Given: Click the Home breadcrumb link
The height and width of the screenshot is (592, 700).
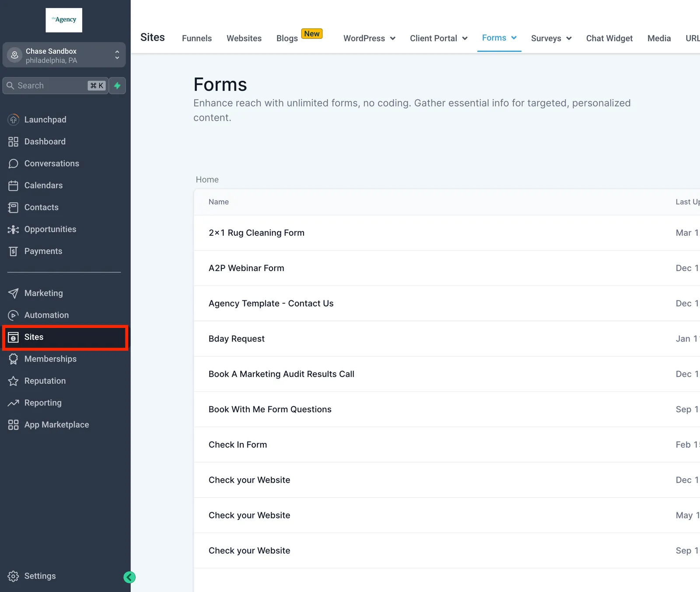Looking at the screenshot, I should coord(207,180).
